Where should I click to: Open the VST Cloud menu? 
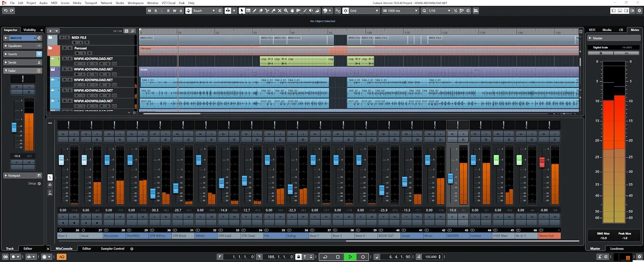point(168,3)
